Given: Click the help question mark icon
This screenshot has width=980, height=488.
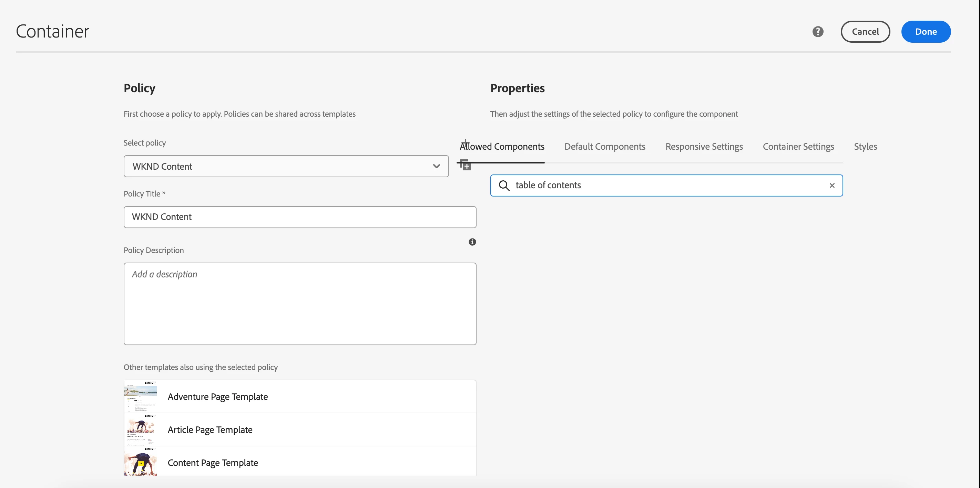Looking at the screenshot, I should tap(818, 32).
